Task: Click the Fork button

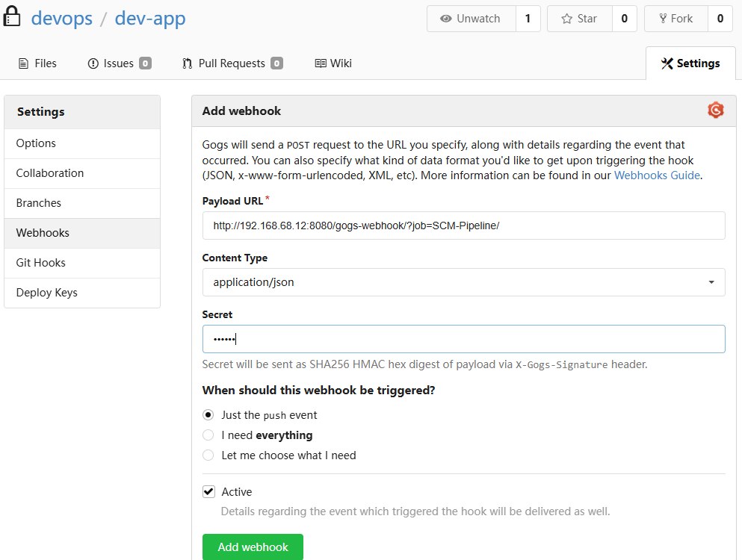Action: click(676, 19)
